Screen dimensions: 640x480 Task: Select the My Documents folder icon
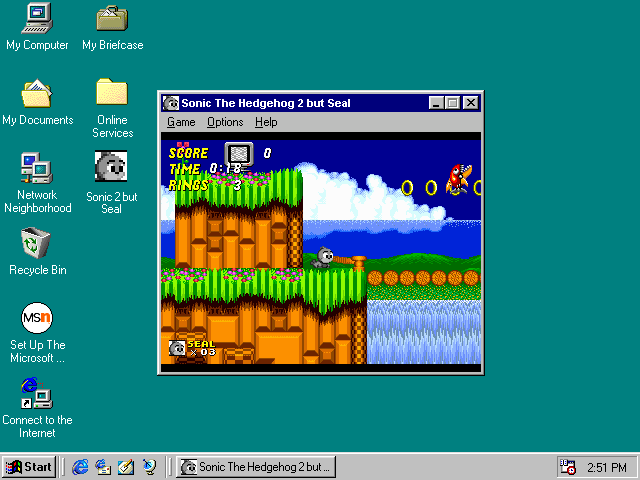tap(37, 102)
